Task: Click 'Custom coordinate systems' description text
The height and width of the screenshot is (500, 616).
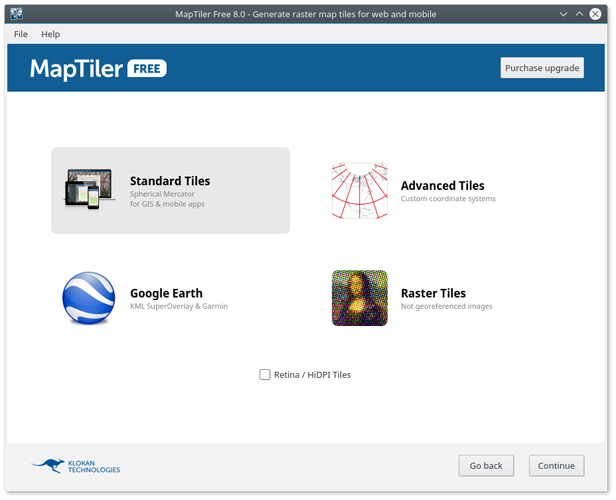Action: 448,199
